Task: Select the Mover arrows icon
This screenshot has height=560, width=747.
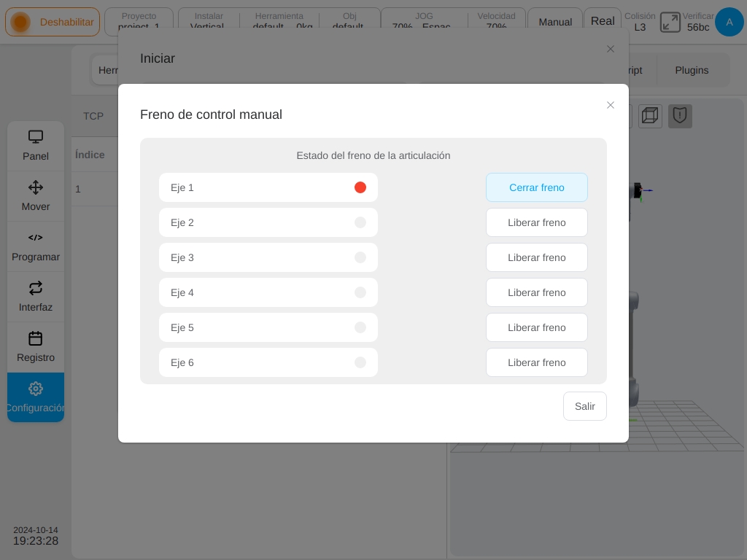Action: 36,187
